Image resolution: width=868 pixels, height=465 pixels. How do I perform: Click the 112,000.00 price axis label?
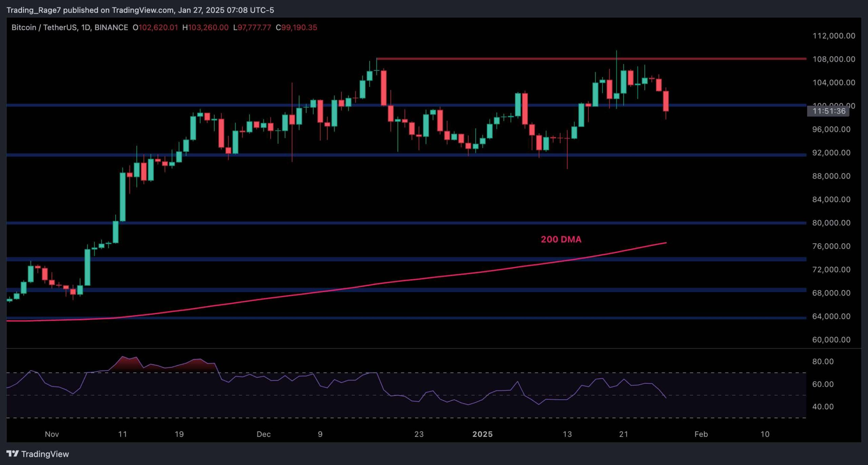point(833,36)
